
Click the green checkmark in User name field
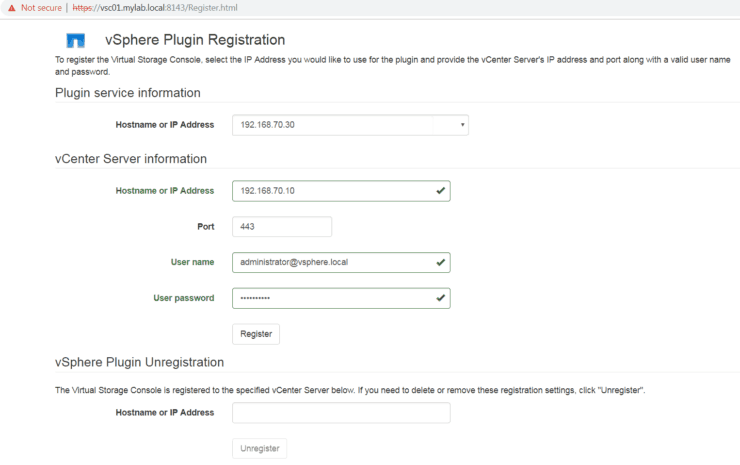440,262
